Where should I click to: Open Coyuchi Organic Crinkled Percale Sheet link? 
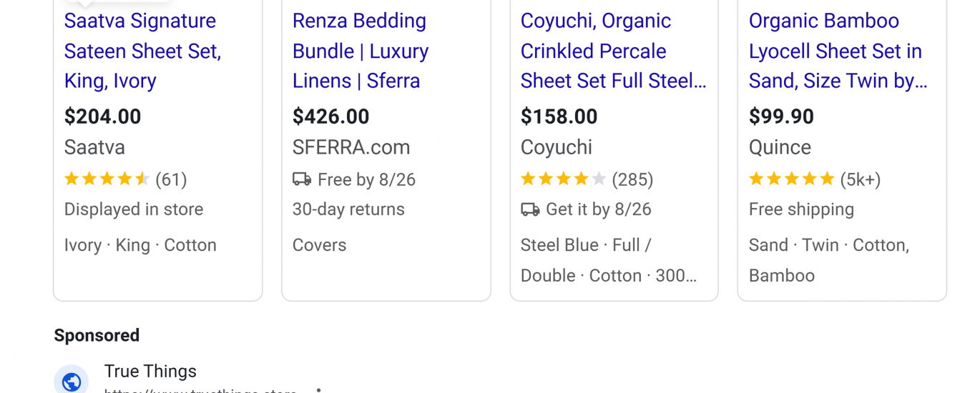coord(612,51)
